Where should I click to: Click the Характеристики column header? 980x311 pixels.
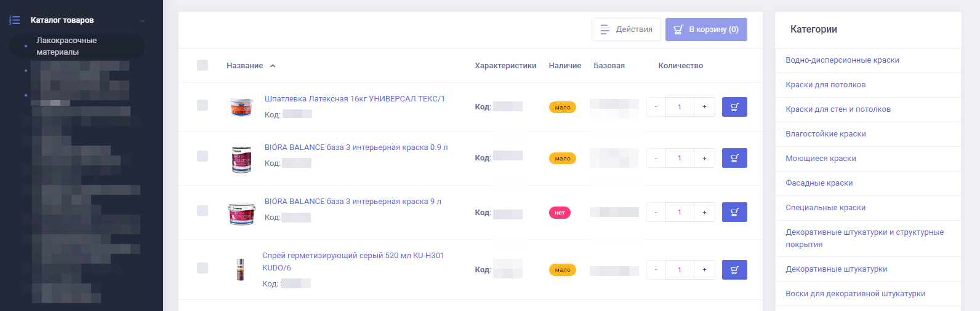point(505,66)
